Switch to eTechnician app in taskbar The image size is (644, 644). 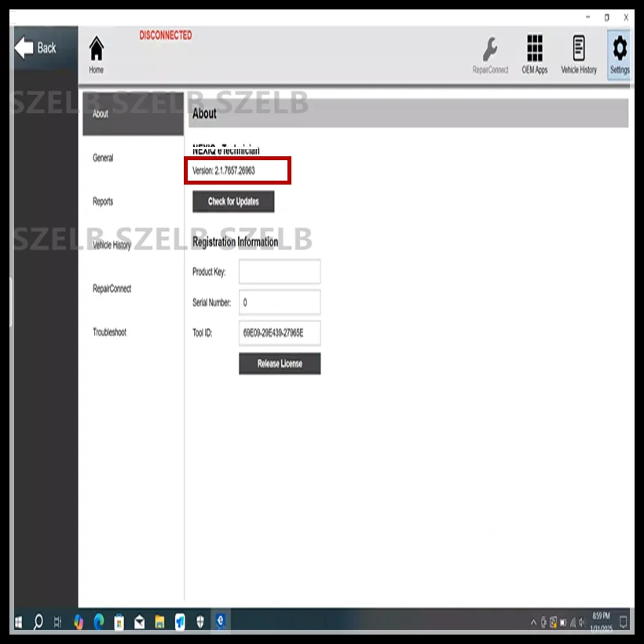click(220, 622)
